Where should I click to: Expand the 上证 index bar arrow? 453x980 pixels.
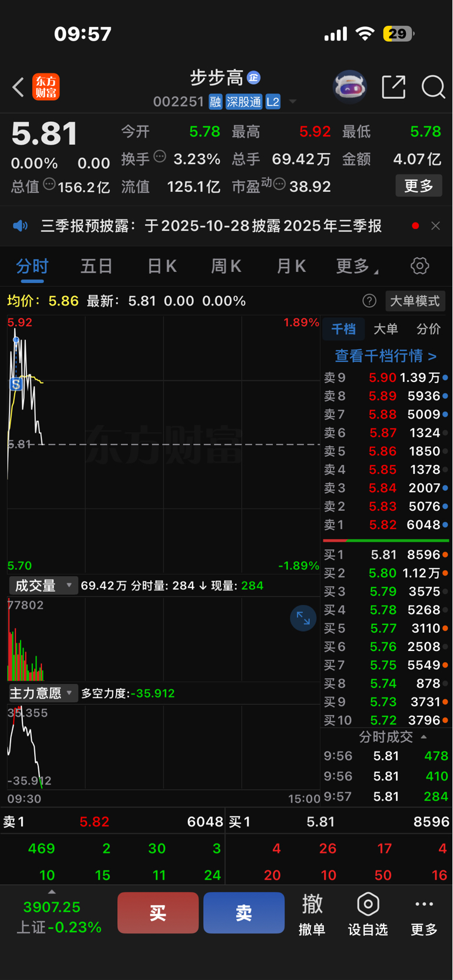coord(52,892)
